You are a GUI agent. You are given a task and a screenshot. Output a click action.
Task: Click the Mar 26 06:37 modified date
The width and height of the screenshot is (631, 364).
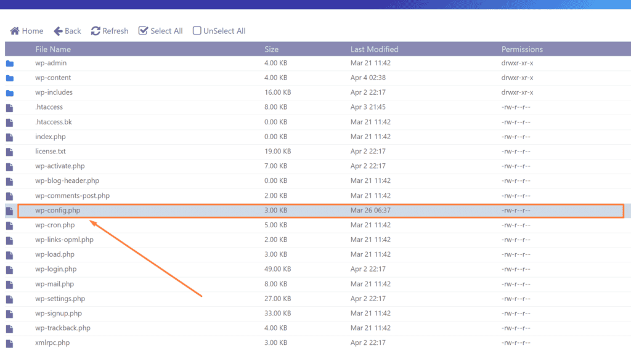tap(370, 211)
